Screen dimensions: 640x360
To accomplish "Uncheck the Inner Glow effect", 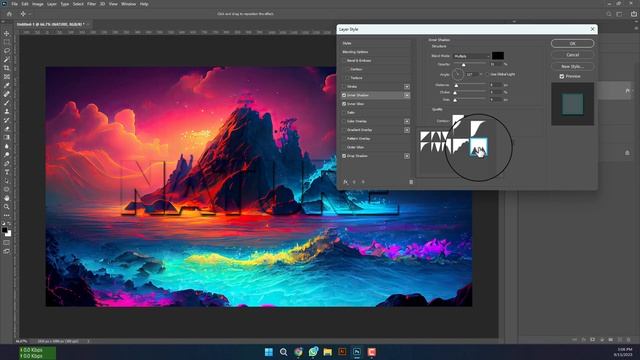I will click(x=344, y=104).
